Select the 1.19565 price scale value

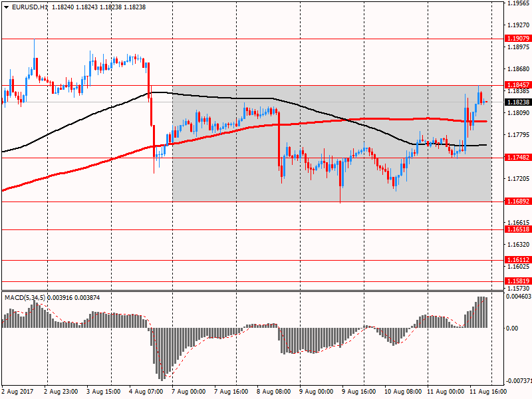pos(519,3)
